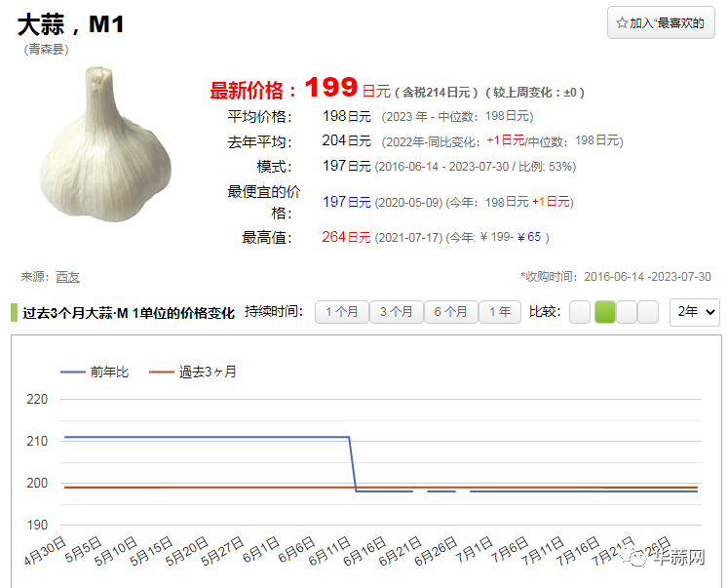Click the 前年比 chart legend entry
Viewport: 728px width, 588px height.
point(95,372)
